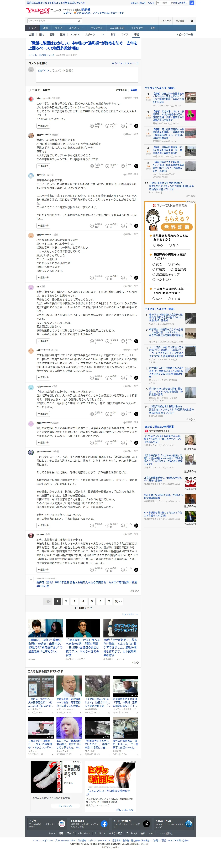Click なるほど icon on おやびん's comment
Screen dimensions: 221x868
107,226
